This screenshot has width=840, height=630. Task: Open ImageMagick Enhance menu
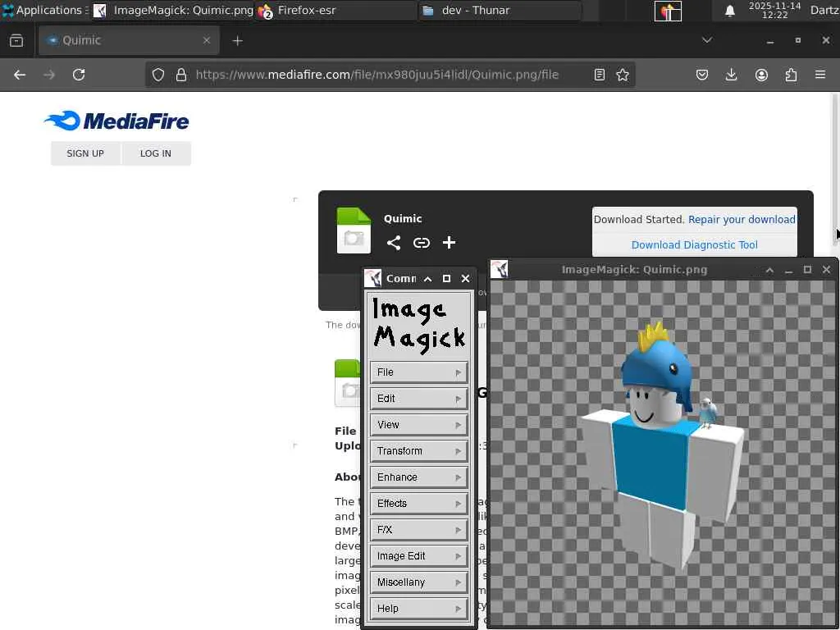click(418, 477)
